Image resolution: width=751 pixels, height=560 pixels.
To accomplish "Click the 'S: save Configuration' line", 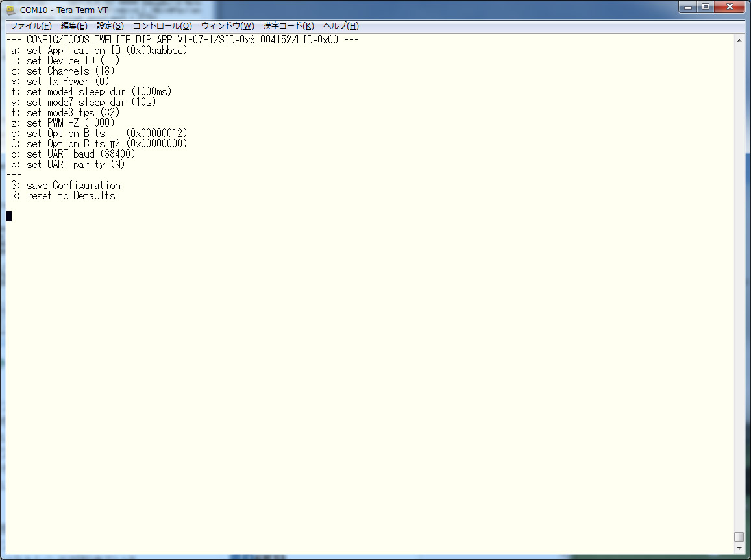I will click(66, 185).
